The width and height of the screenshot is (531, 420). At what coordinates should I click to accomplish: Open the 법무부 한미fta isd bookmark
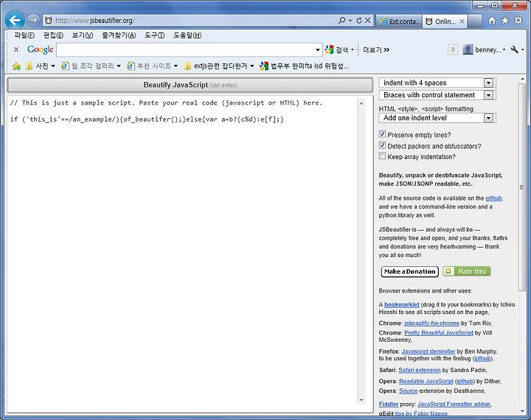pos(304,66)
